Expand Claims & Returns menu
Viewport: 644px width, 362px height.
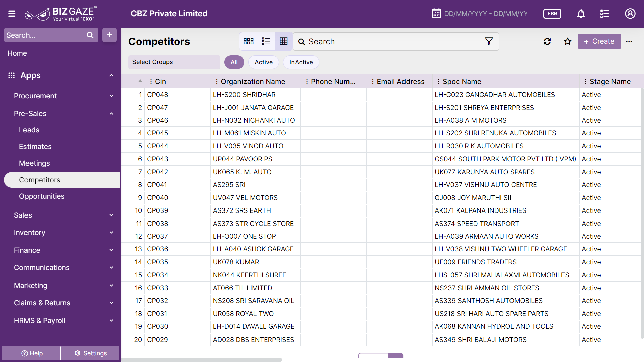(111, 303)
